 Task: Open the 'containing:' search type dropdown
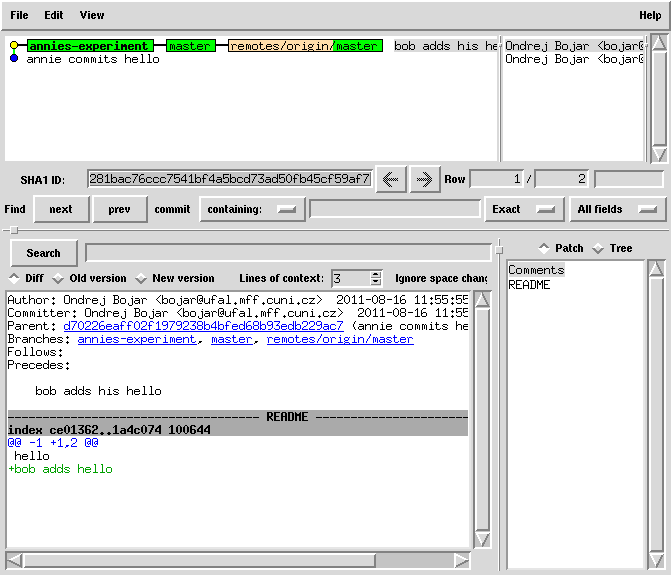point(252,209)
